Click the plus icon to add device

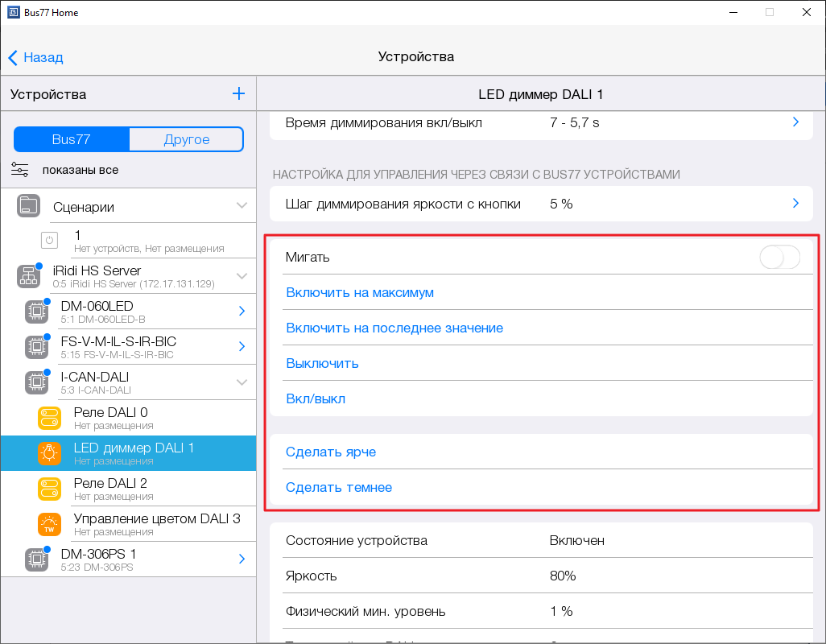[x=238, y=94]
